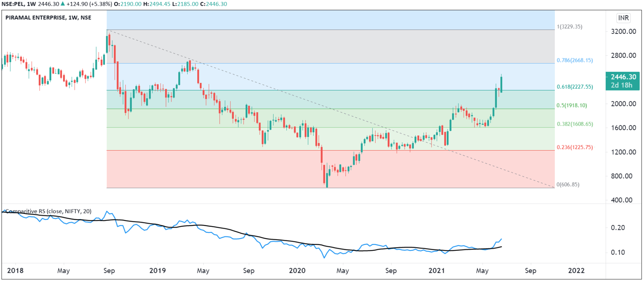
Task: Click the O:2190.00 open value in header
Action: (x=127, y=4)
